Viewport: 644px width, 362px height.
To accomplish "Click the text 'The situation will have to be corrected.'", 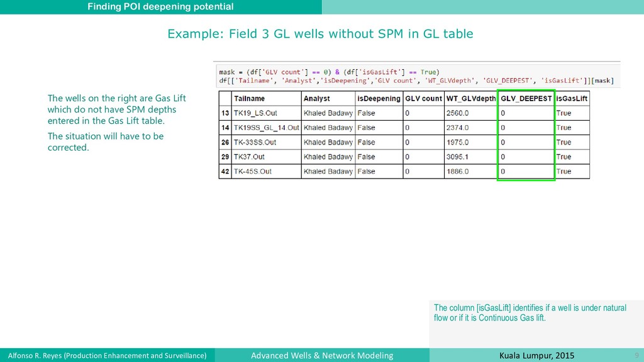I will [x=106, y=141].
